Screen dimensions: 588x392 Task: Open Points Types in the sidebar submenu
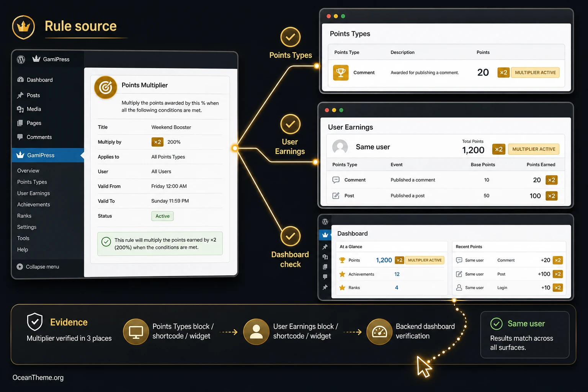click(32, 182)
